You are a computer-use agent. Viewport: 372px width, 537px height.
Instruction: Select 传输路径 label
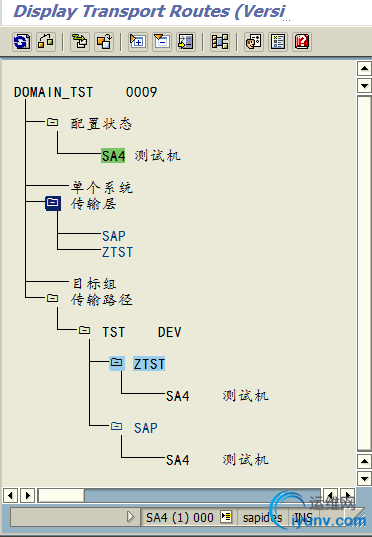(x=102, y=300)
